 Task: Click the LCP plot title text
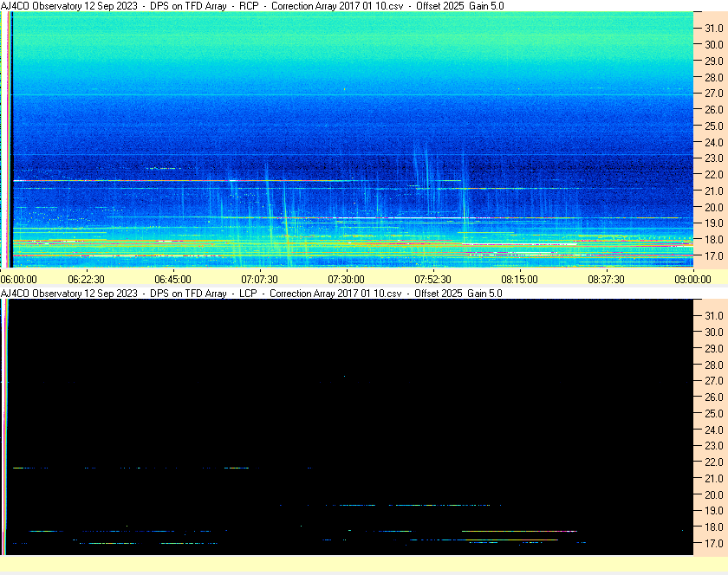(251, 294)
